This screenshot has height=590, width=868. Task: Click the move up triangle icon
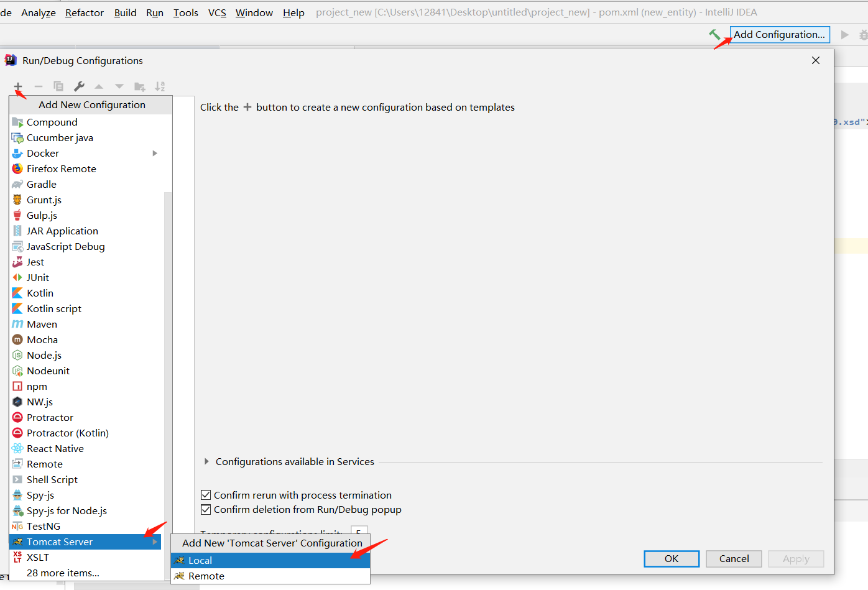click(99, 86)
